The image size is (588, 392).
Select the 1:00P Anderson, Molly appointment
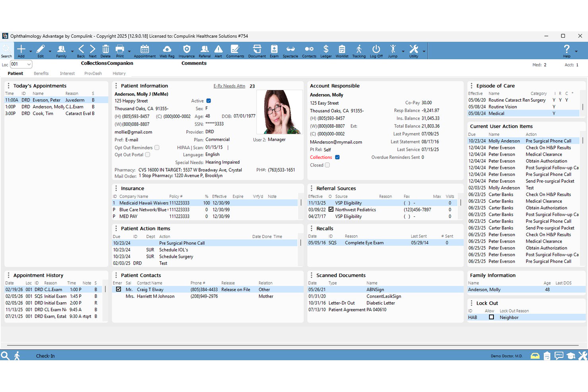56,107
